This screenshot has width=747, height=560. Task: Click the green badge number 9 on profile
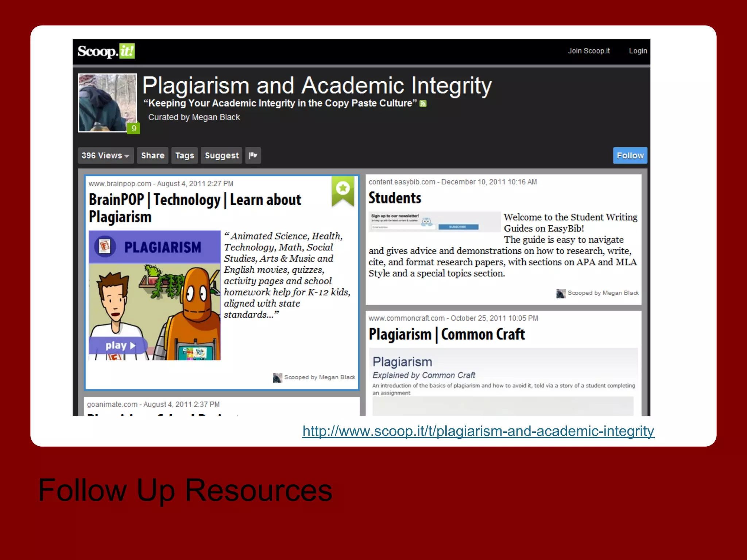pos(134,128)
